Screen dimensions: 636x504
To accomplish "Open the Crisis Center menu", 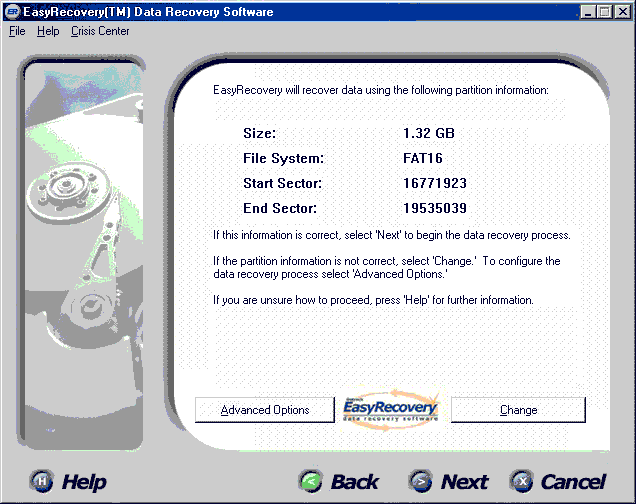I will (x=100, y=31).
